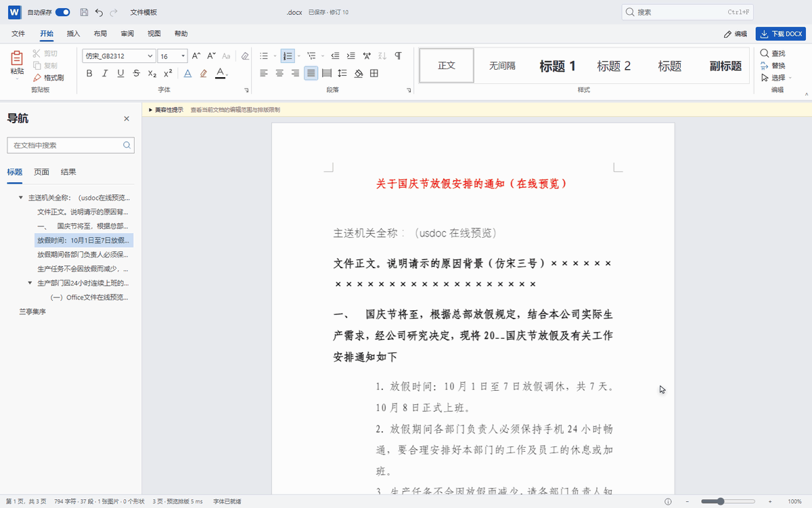Click the top search box (搜索)
Viewport: 812px width, 508px height.
point(687,12)
